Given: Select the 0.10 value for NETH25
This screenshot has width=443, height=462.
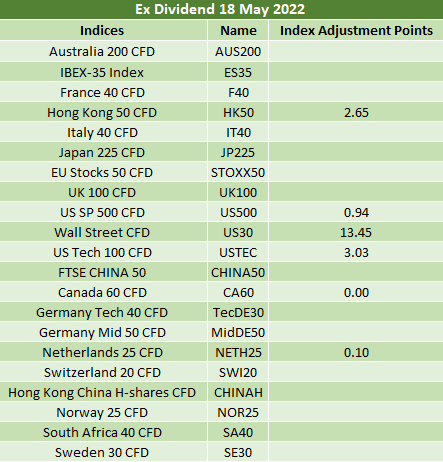Looking at the screenshot, I should 356,353.
